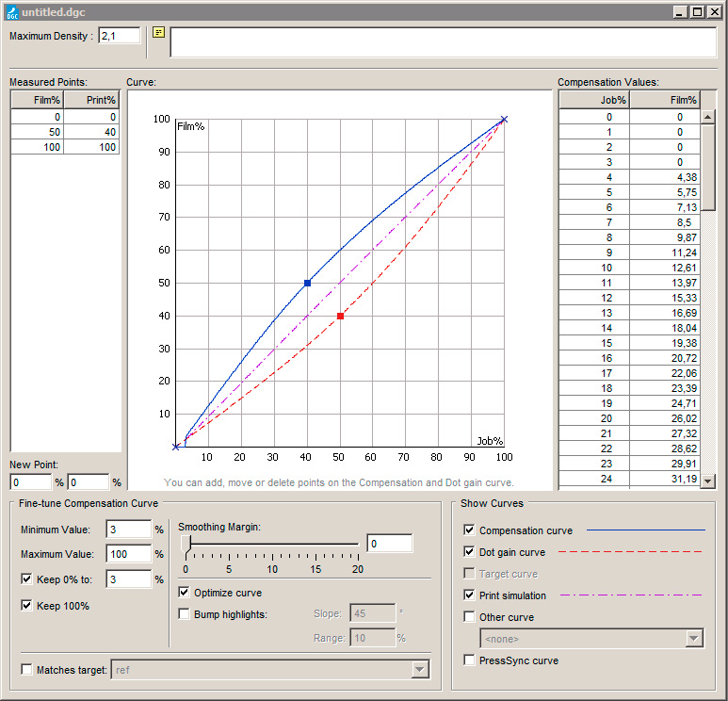Select the red dot gain curve point marker
Screen dimensions: 728x701
coord(340,316)
